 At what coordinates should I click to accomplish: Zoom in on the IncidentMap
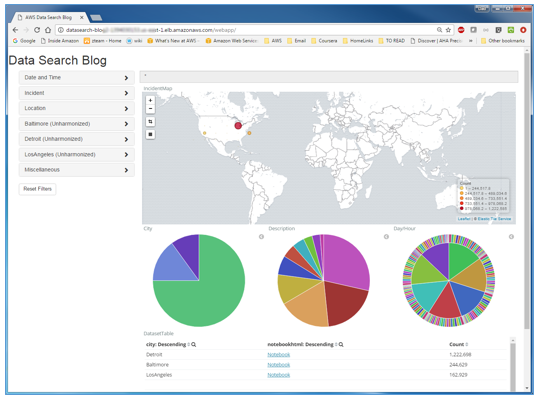(x=150, y=100)
